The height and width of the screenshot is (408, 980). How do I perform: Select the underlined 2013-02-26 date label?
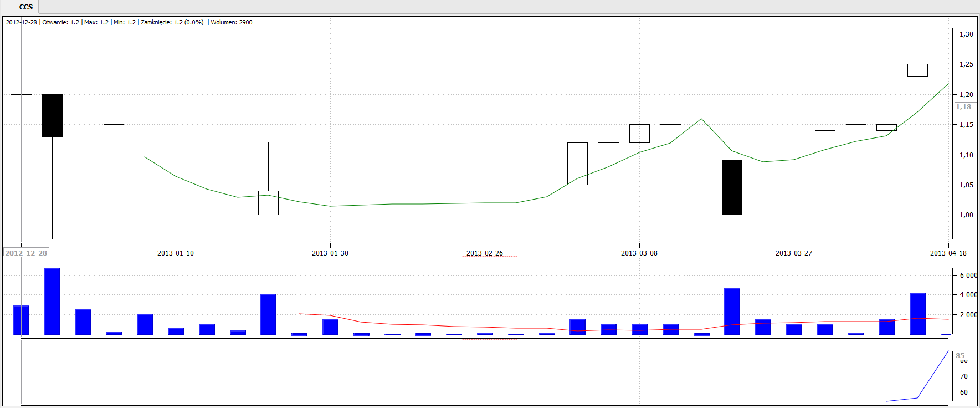[485, 253]
